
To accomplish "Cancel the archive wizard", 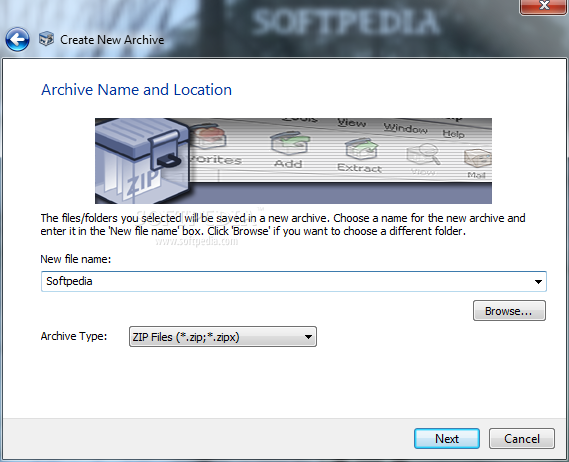I will click(521, 438).
